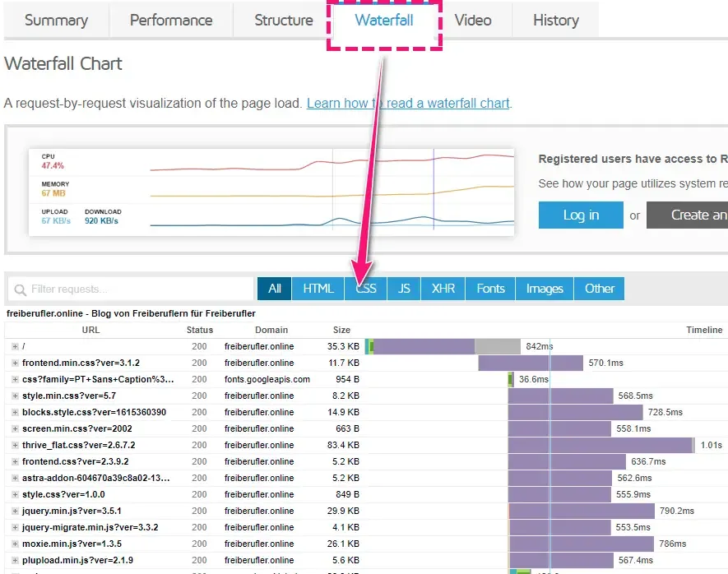Open the Video tab
728x574 pixels.
tap(473, 21)
